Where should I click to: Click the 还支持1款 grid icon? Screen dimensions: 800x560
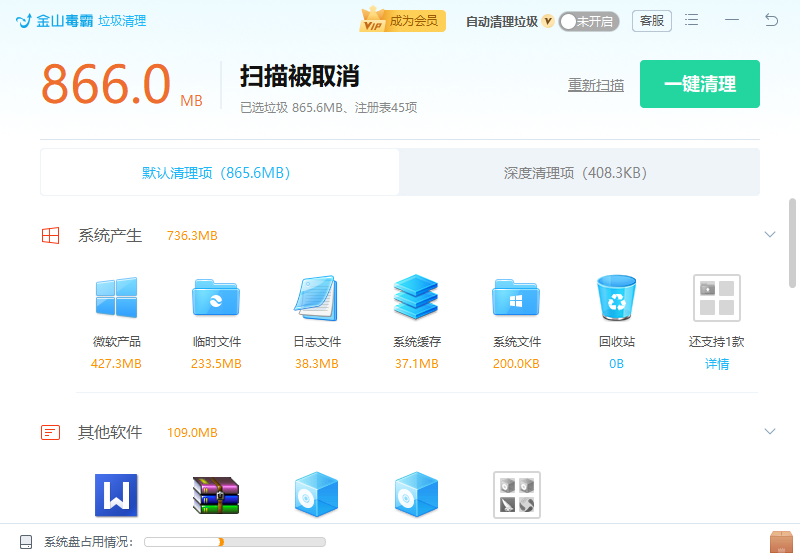click(x=716, y=298)
